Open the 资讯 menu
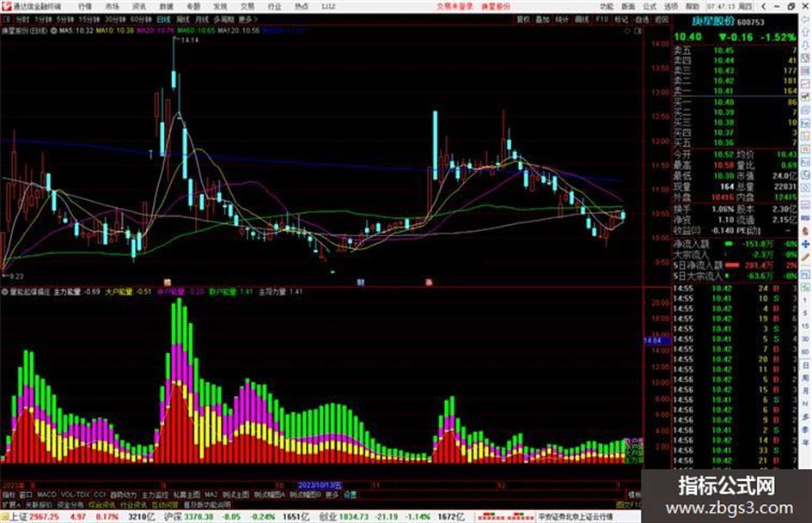 (139, 7)
